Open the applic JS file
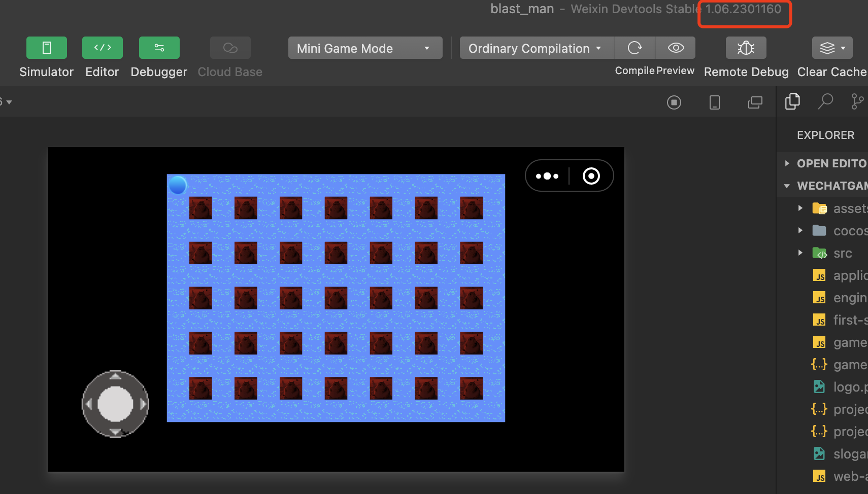The width and height of the screenshot is (868, 494). [x=840, y=275]
